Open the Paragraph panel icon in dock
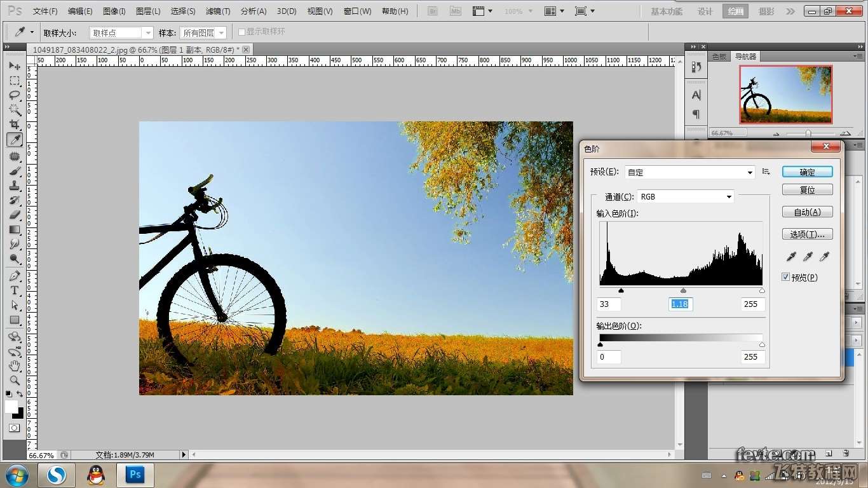Viewport: 868px width, 488px height. coord(696,114)
